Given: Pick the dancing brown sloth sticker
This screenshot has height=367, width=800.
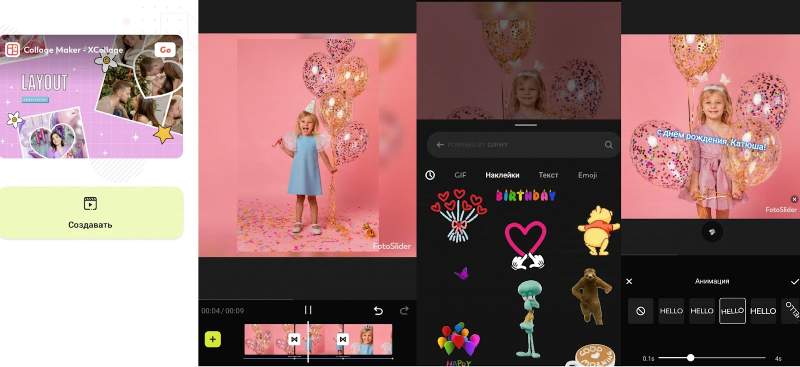Looking at the screenshot, I should [x=591, y=297].
